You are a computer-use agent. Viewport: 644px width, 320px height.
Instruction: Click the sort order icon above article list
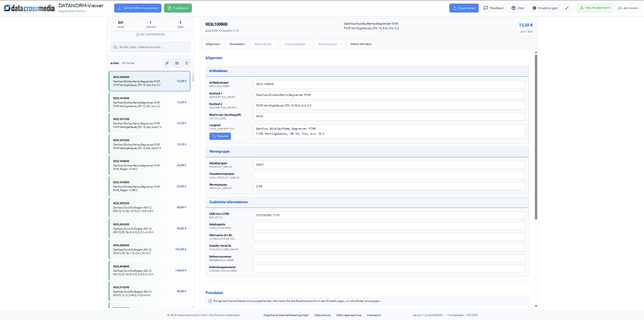point(167,63)
